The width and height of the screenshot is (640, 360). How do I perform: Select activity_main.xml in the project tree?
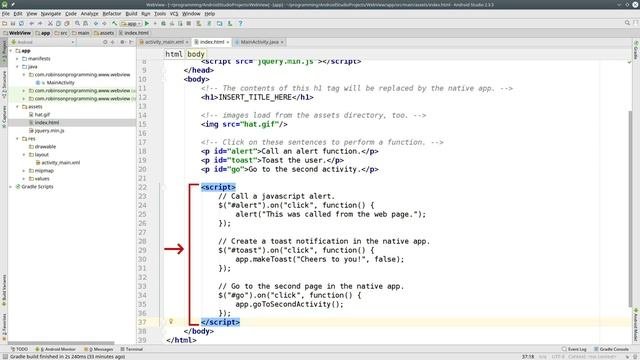(58, 162)
